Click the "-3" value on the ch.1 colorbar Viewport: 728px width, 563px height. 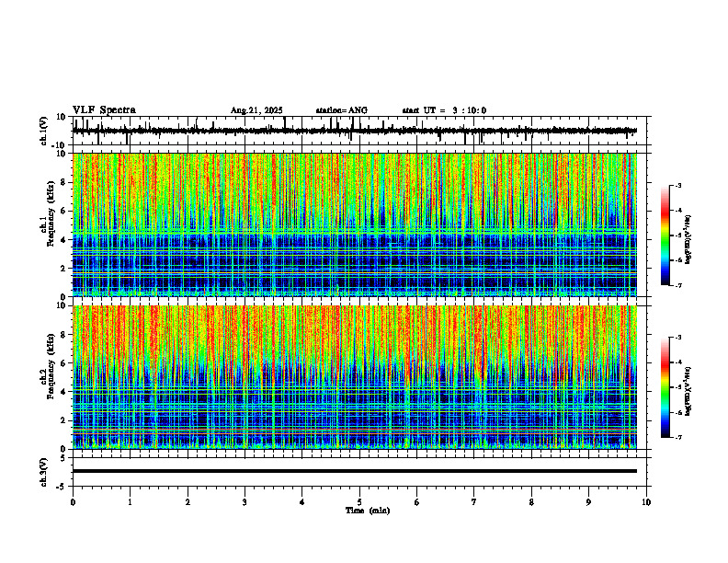click(678, 185)
